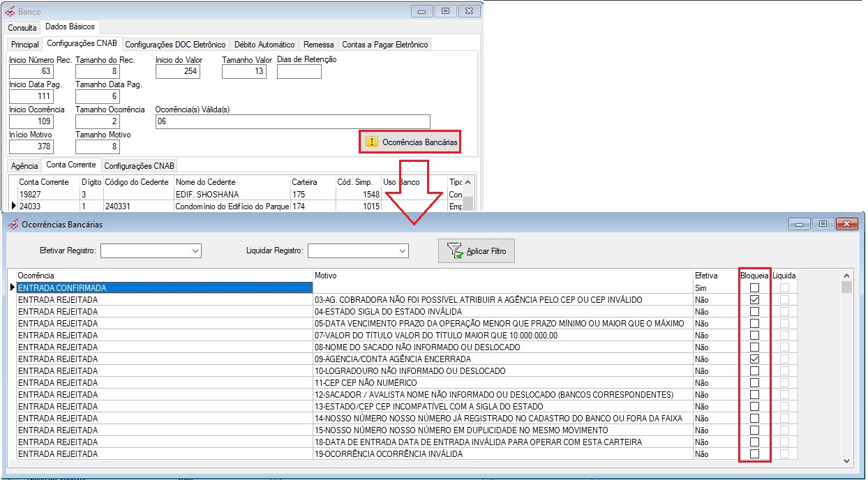
Task: Switch to the Débito Automático tab
Action: click(x=264, y=45)
